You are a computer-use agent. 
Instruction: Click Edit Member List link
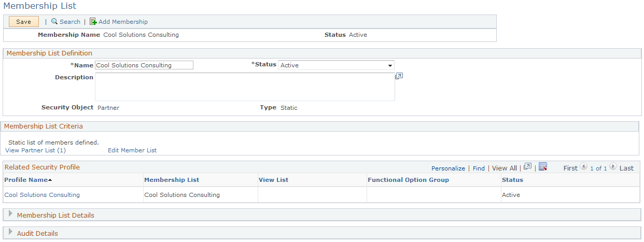pyautogui.click(x=132, y=150)
